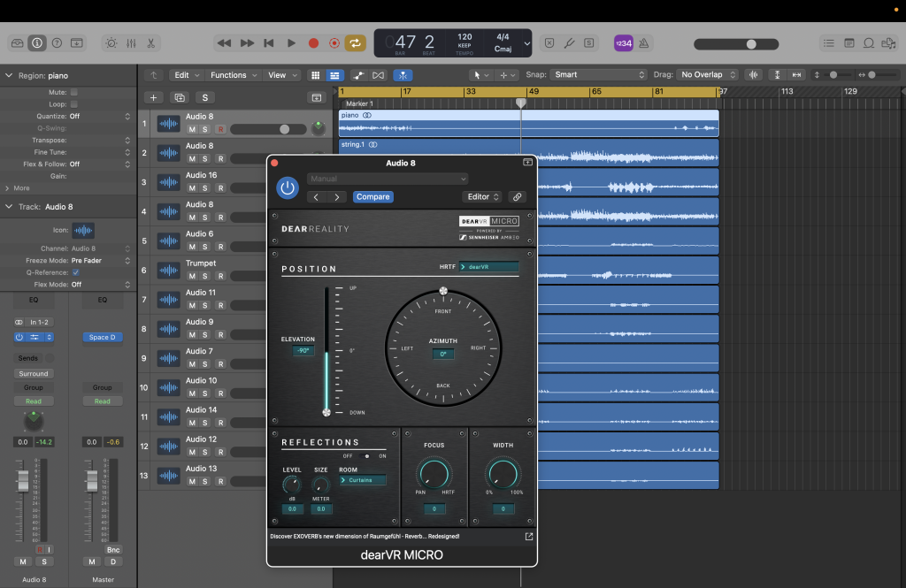Open the Room Curtains selector
The height and width of the screenshot is (588, 906).
362,480
